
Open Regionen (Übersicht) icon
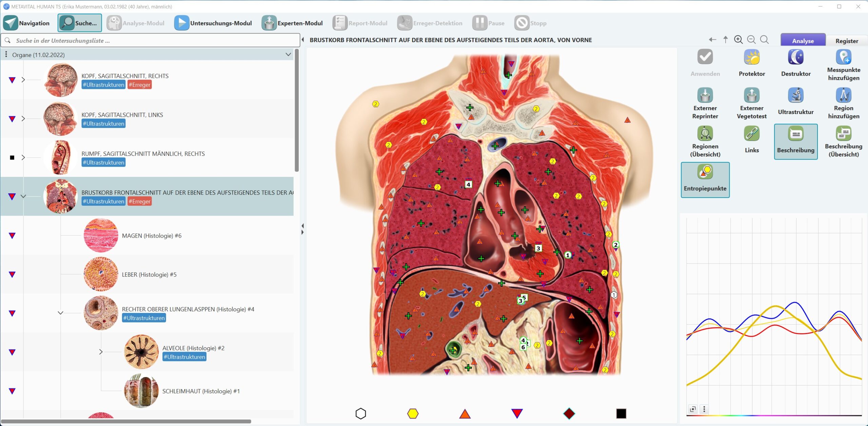click(705, 134)
